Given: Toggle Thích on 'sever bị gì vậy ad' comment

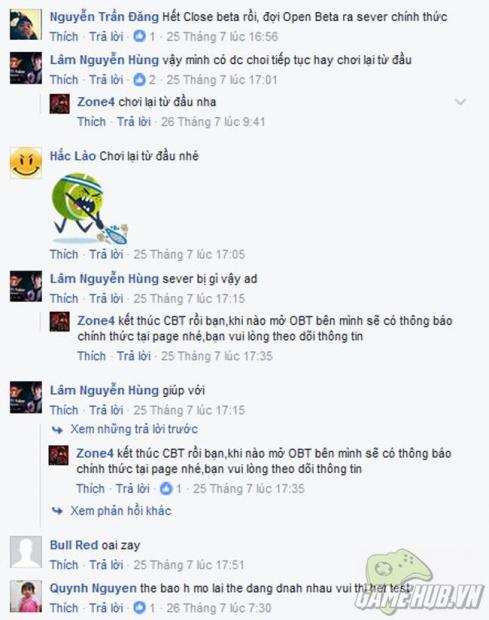Looking at the screenshot, I should click(64, 299).
